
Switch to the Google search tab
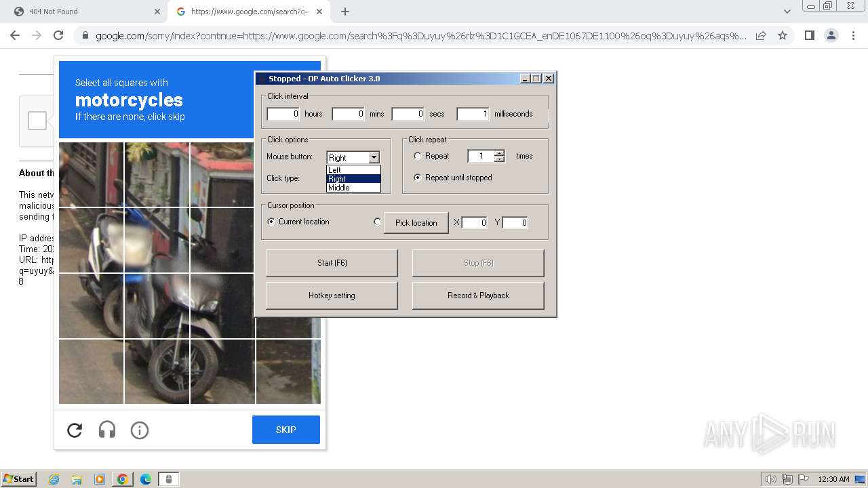tap(250, 12)
